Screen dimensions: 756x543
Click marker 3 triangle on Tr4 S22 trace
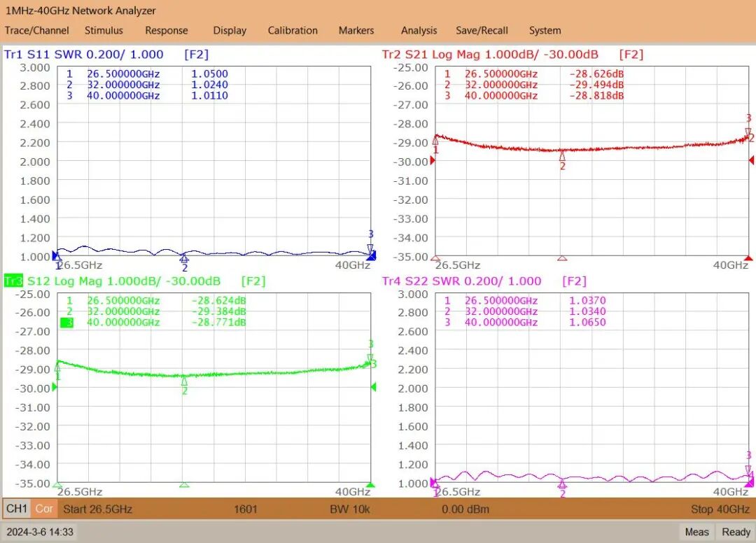748,470
